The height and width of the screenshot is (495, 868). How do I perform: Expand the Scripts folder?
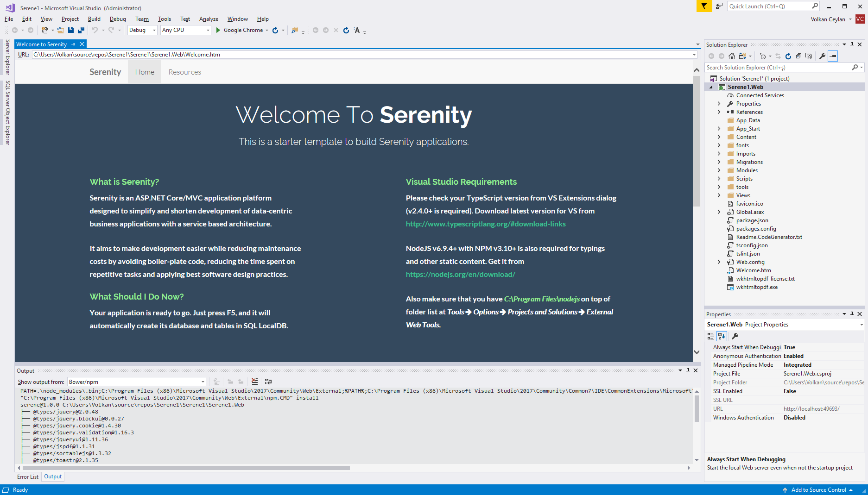pos(719,179)
